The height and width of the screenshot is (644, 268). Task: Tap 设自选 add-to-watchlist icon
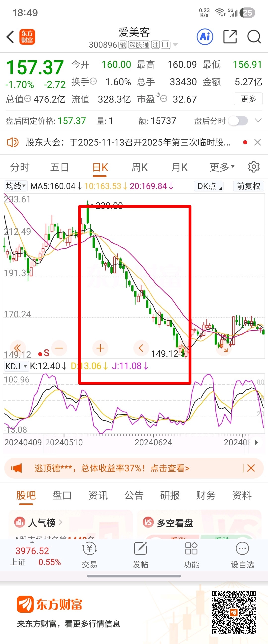tap(242, 548)
